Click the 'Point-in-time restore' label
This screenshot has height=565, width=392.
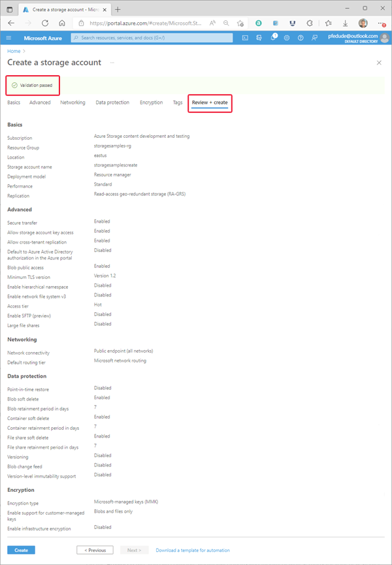coord(28,389)
